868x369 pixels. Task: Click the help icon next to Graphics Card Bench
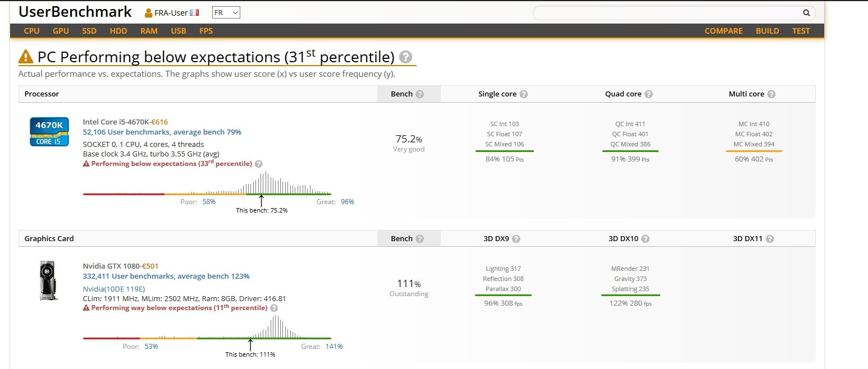pos(419,239)
